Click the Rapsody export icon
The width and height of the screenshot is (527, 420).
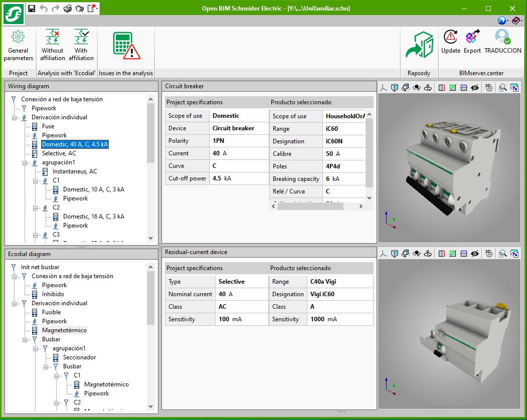[419, 46]
